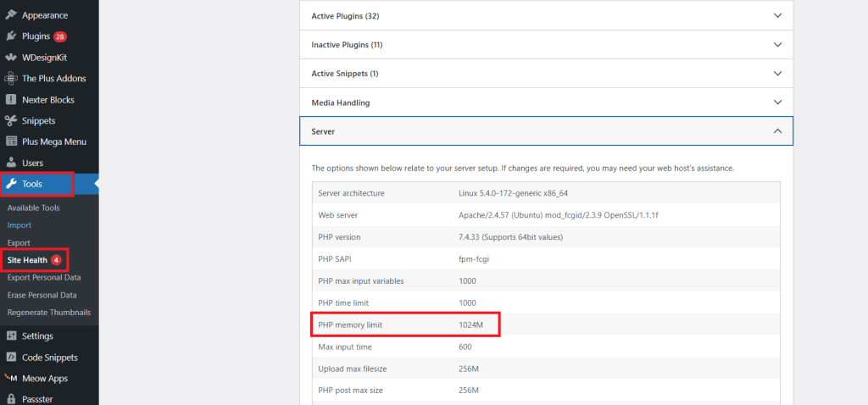Click The Plus Addons icon

tap(10, 79)
